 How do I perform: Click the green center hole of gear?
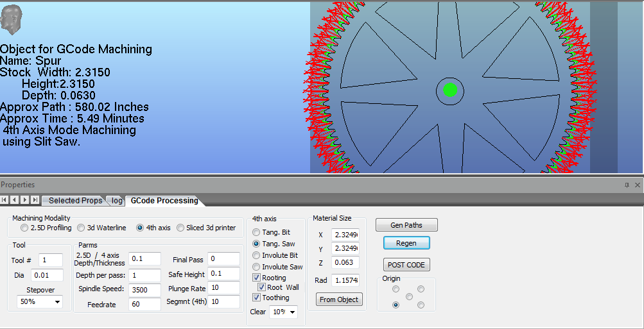coord(449,90)
